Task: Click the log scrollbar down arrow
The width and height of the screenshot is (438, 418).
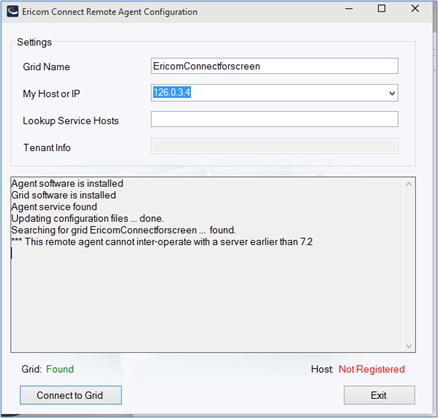Action: coord(409,346)
